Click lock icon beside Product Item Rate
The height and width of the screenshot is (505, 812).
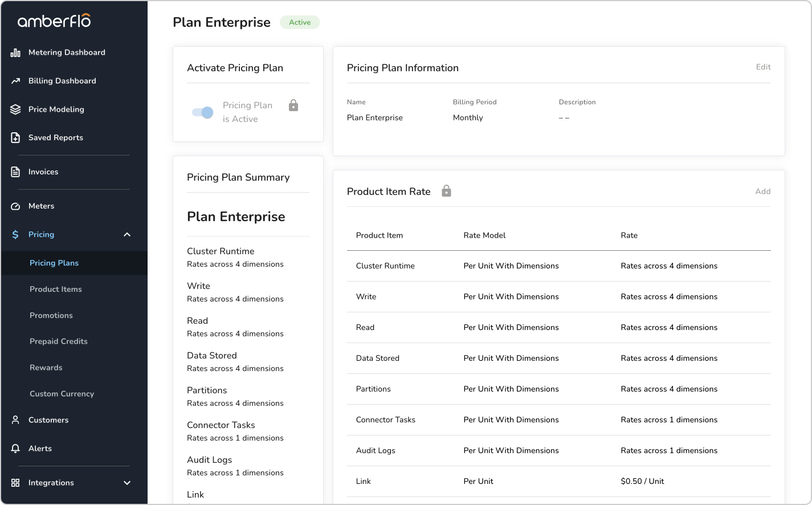coord(447,191)
